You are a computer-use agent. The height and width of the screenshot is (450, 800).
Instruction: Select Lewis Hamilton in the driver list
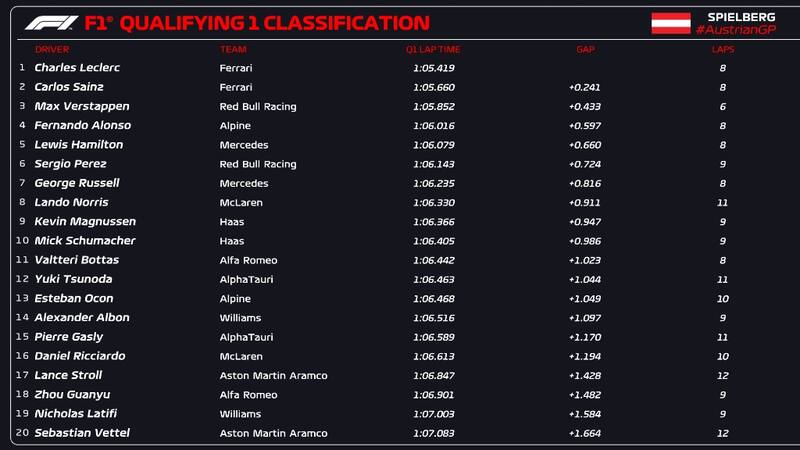(79, 145)
